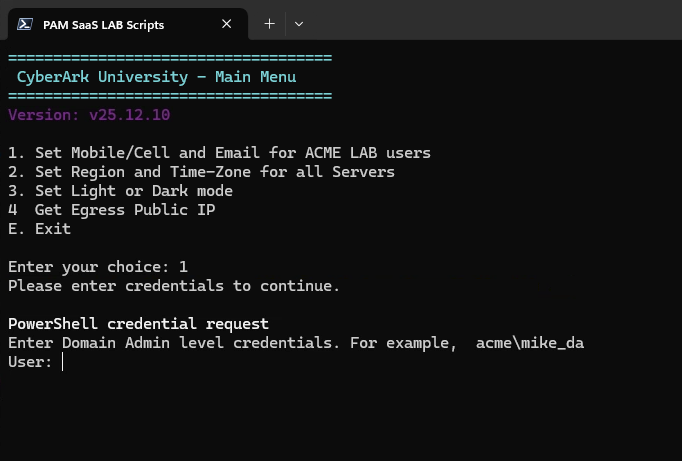Image resolution: width=682 pixels, height=461 pixels.
Task: Expand the new tab profile dropdown chevron
Action: click(x=299, y=24)
